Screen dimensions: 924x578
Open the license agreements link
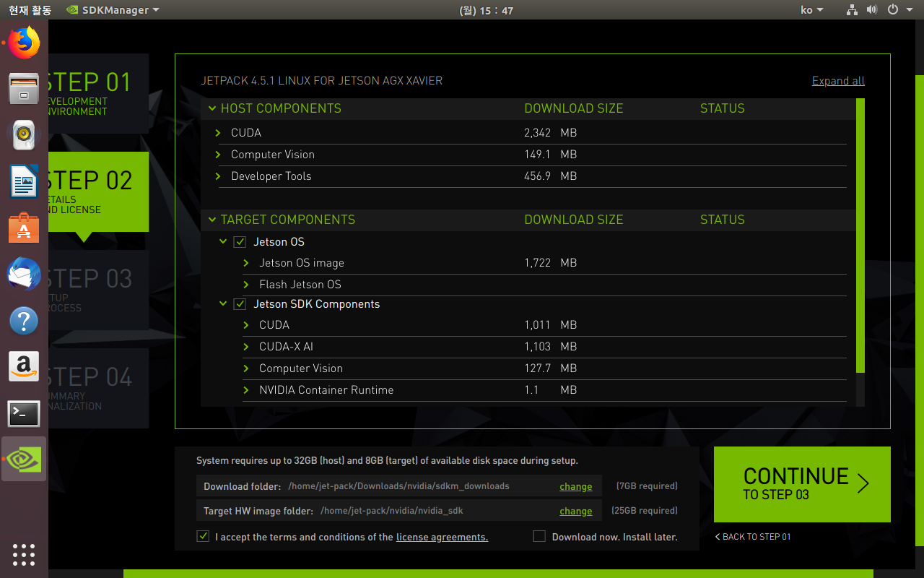[442, 537]
